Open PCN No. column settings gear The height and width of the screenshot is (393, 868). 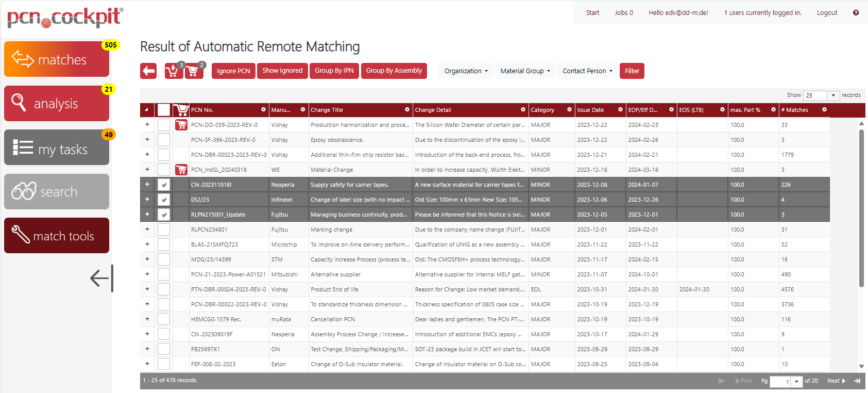[263, 109]
